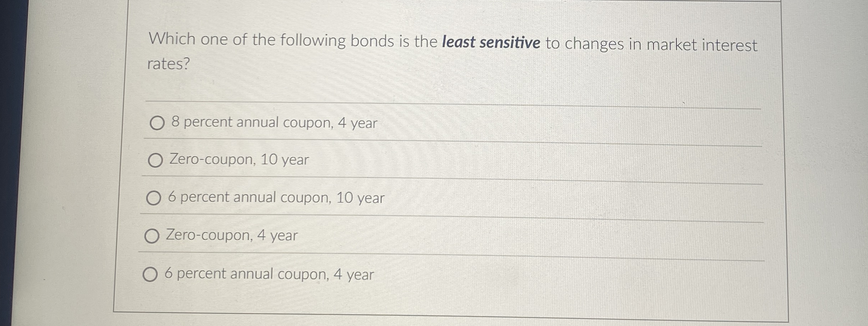
Task: Click the label text "6 percent annual coupon, 10 year"
Action: 275,197
